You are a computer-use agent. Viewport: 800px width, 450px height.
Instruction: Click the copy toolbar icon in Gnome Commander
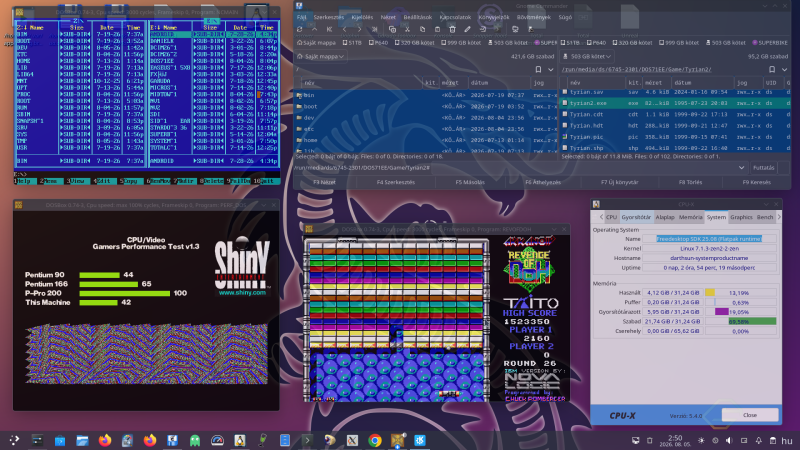[x=422, y=30]
